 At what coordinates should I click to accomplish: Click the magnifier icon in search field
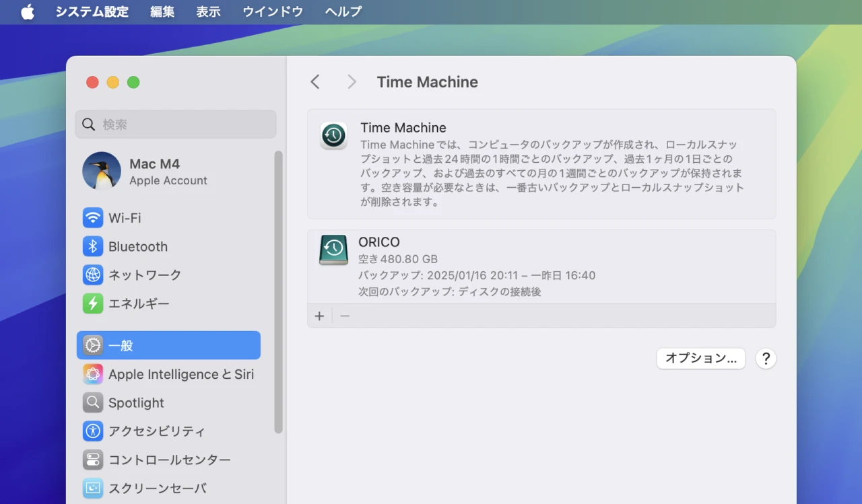pyautogui.click(x=88, y=124)
